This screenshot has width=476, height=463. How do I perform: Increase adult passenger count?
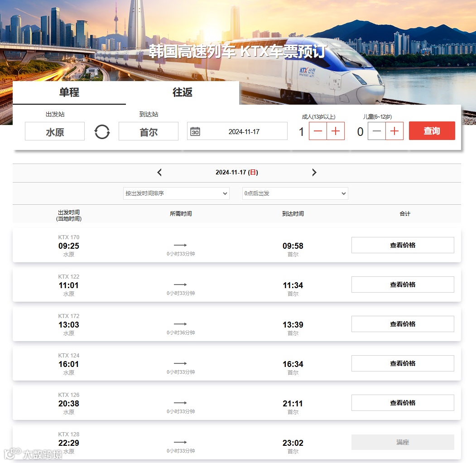pyautogui.click(x=336, y=131)
